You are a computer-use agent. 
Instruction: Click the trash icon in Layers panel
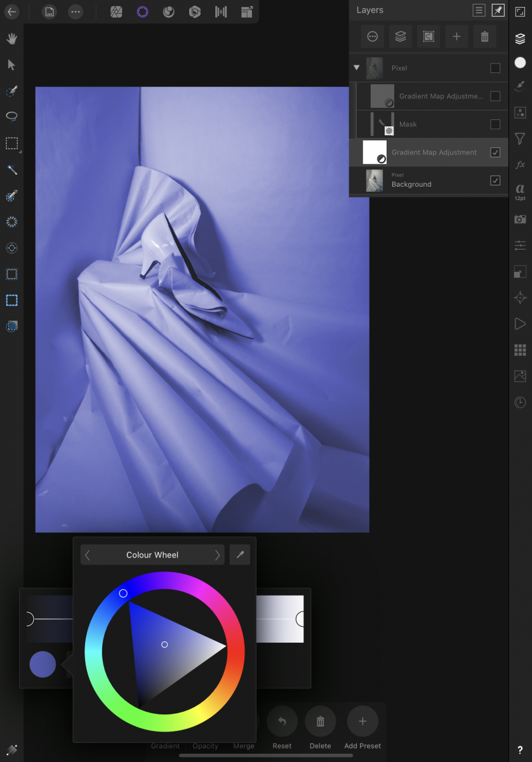point(484,37)
